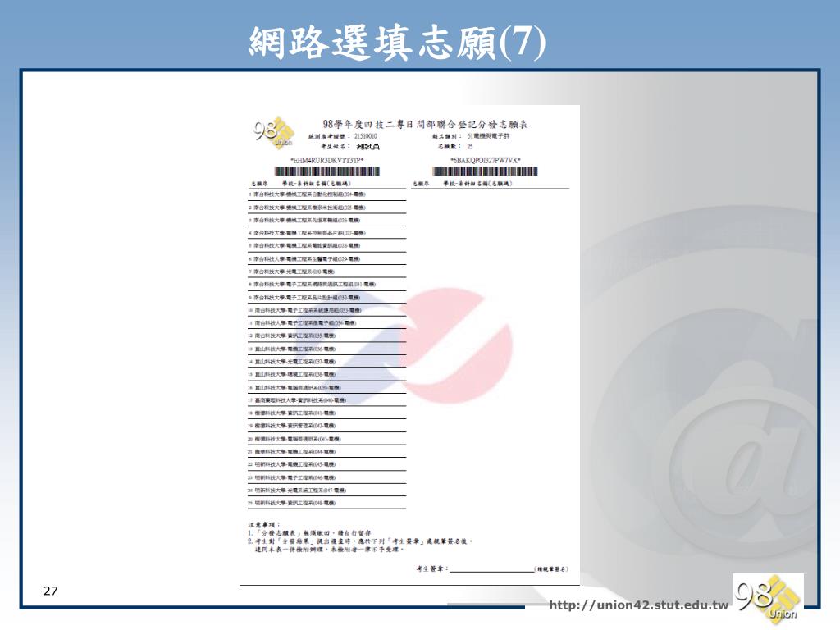Click barcode text *EHM4RUR3DKVTT3TP*
Image resolution: width=840 pixels, height=630 pixels.
[327, 160]
